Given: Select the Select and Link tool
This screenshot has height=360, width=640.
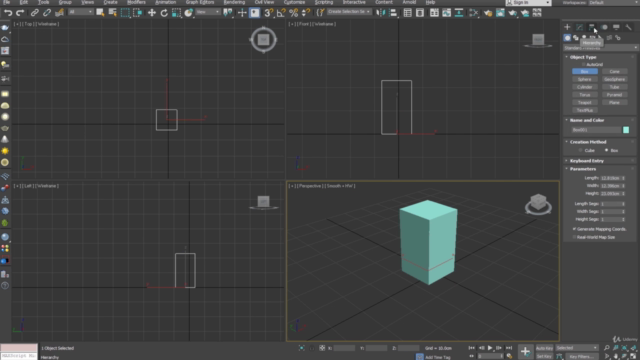Looking at the screenshot, I should click(x=35, y=13).
